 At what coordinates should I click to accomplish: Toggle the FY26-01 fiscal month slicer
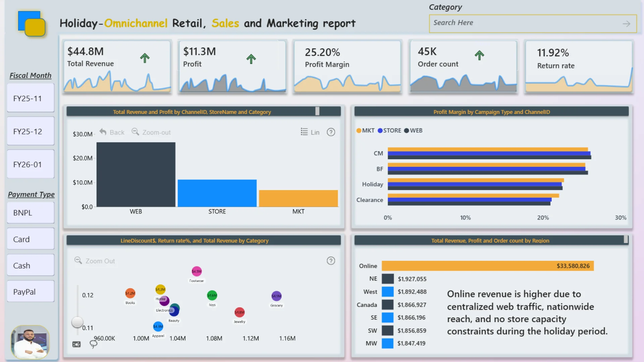pos(31,165)
